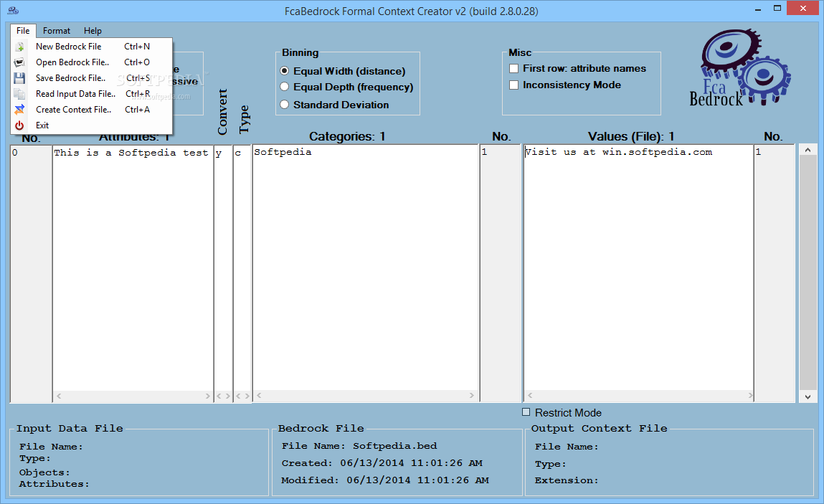Open the Help menu
The width and height of the screenshot is (824, 504).
(93, 31)
